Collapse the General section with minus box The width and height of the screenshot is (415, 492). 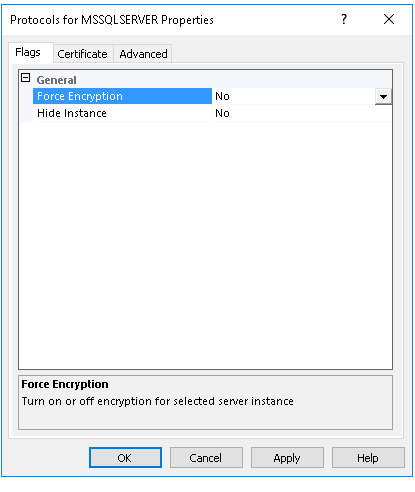click(26, 78)
